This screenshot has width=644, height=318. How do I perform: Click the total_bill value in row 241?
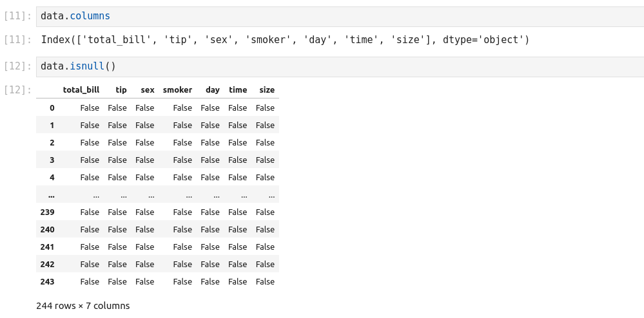(x=90, y=247)
